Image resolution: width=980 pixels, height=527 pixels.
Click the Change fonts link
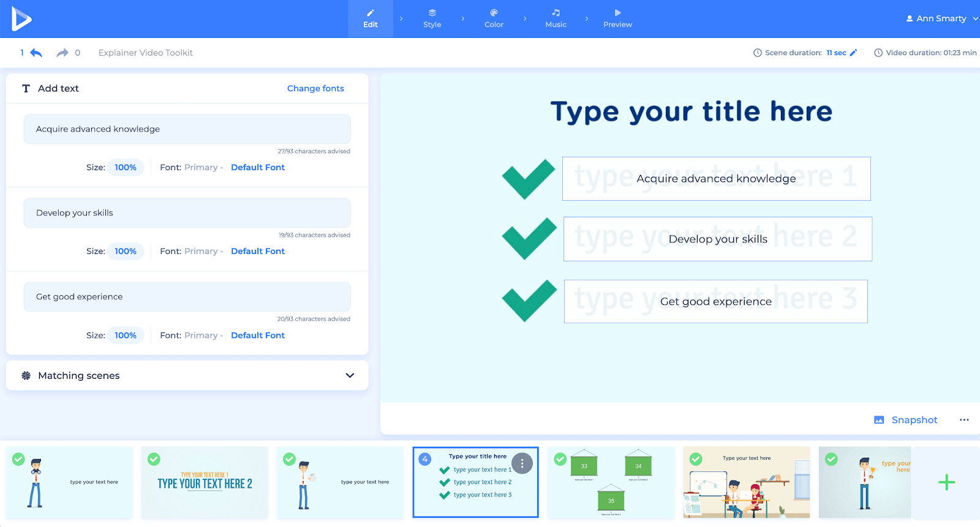click(x=315, y=88)
